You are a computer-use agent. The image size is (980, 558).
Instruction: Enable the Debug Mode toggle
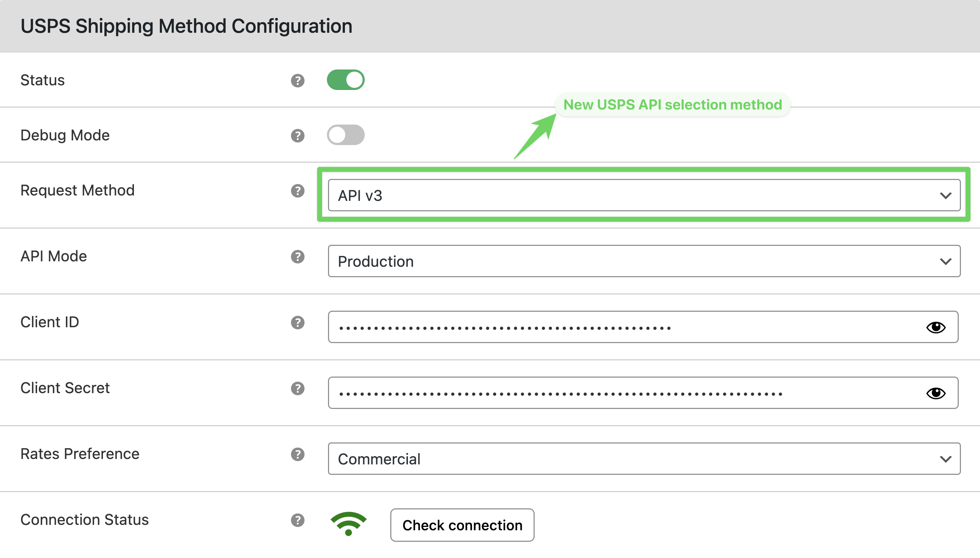(345, 135)
